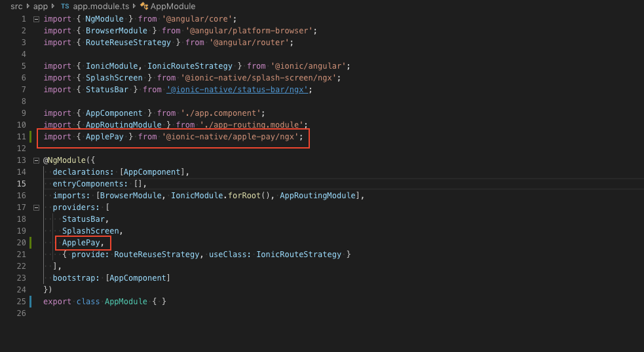The image size is (644, 352).
Task: Click AppModule in the export class line
Action: coord(126,302)
